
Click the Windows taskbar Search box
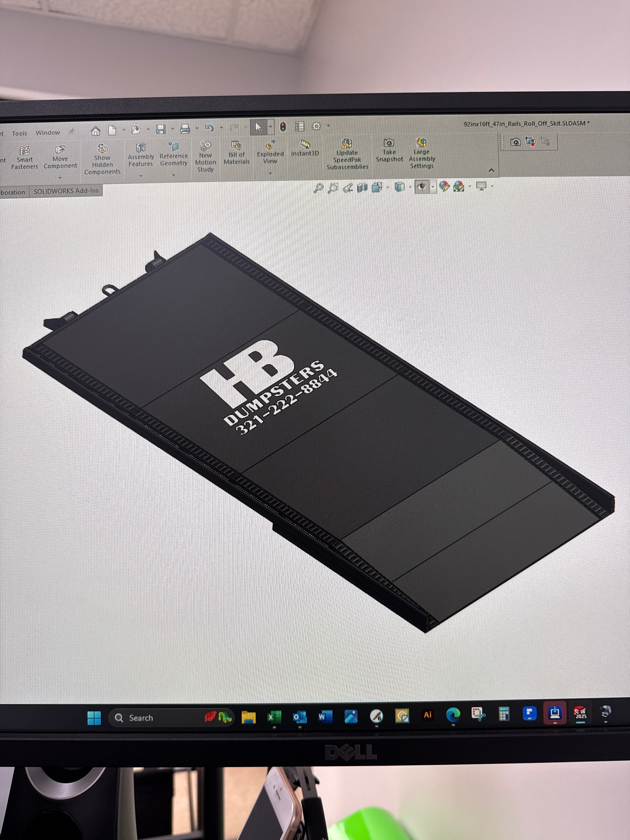pos(171,717)
